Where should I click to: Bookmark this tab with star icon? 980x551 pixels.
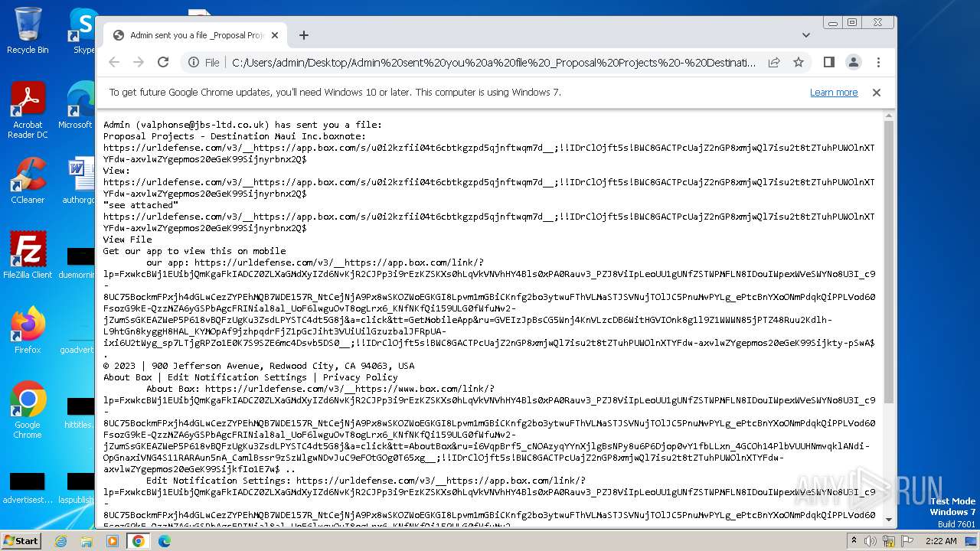pyautogui.click(x=799, y=62)
